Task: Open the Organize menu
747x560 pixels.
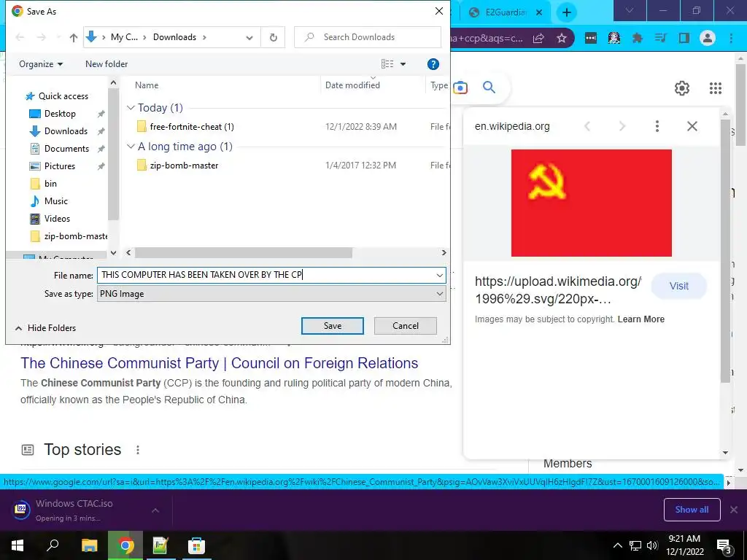Action: 41,64
